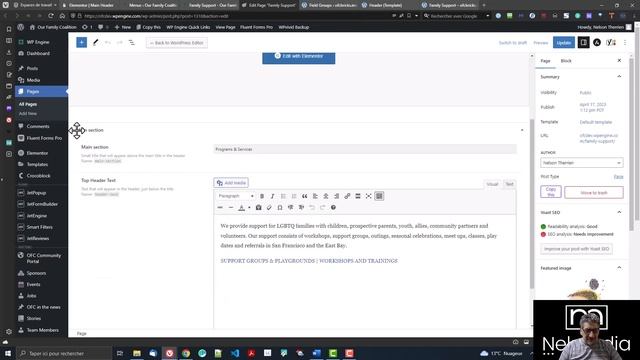Open Chrome from the Windows taskbar
640x360 pixels.
186,353
